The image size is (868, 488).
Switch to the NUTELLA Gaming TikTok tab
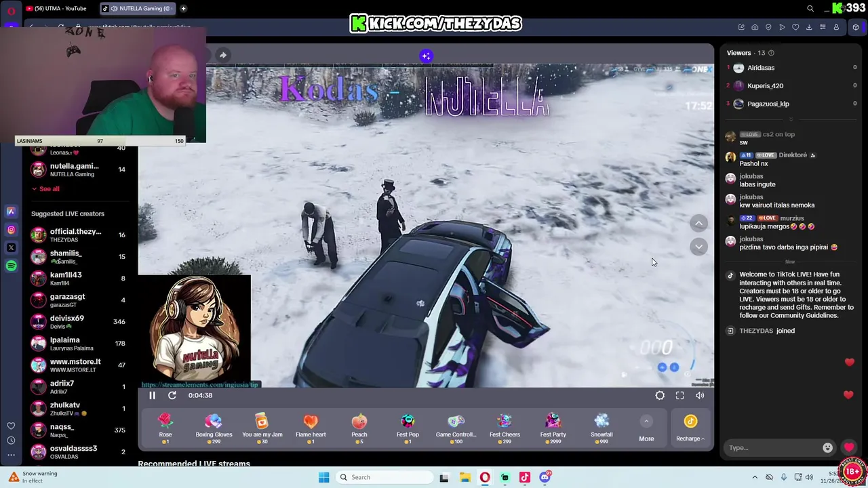coord(137,8)
